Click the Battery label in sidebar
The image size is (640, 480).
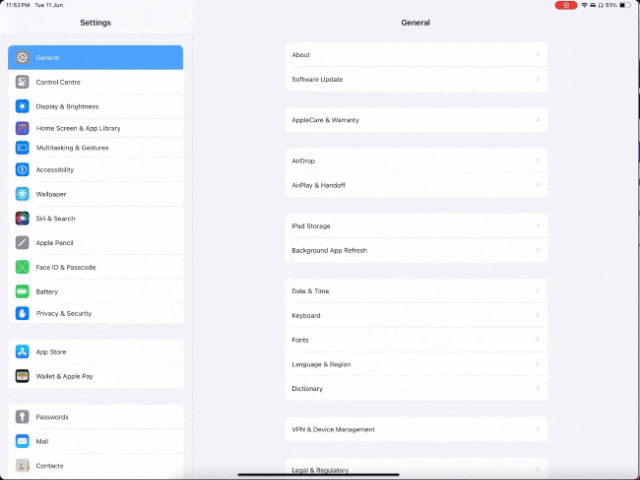click(x=47, y=291)
